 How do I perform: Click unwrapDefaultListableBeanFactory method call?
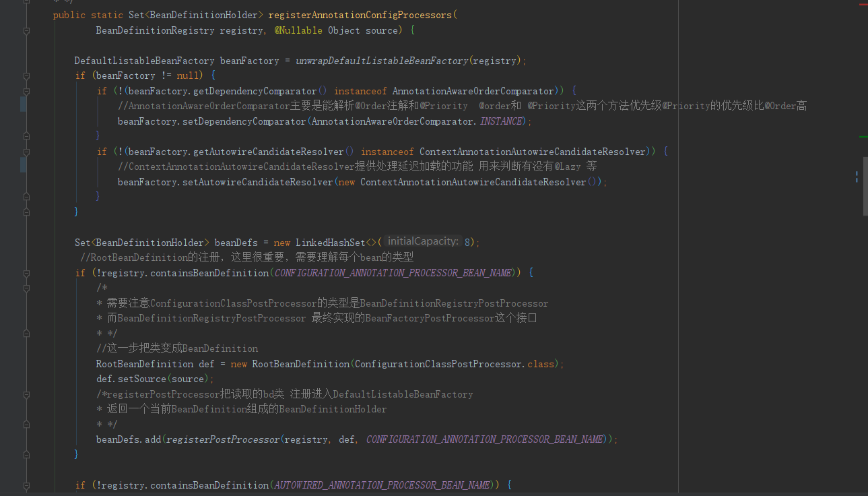coord(382,61)
